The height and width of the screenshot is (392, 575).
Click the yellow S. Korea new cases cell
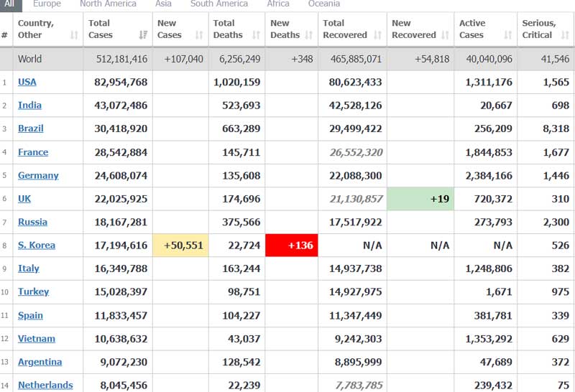click(180, 246)
